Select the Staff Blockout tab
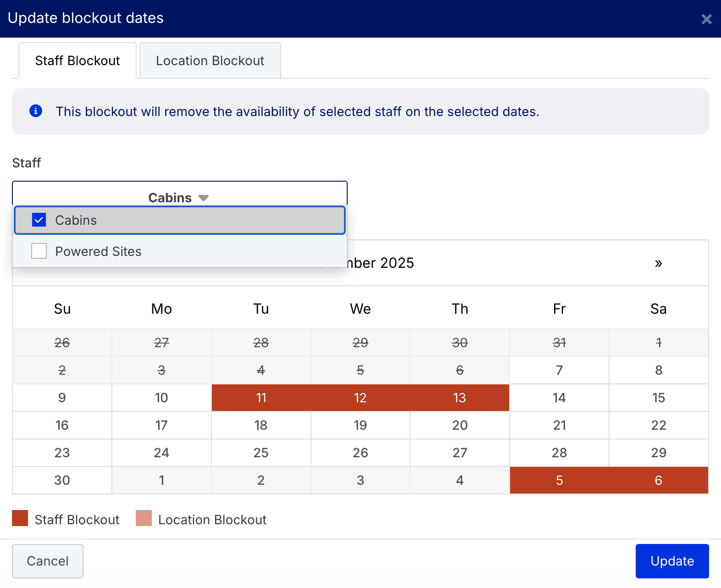This screenshot has height=588, width=721. click(x=78, y=61)
